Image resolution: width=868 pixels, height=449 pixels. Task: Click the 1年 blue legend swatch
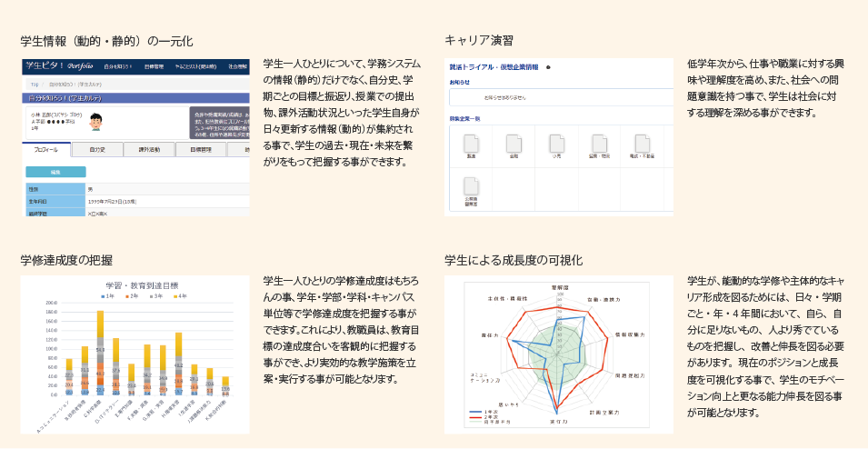click(102, 296)
